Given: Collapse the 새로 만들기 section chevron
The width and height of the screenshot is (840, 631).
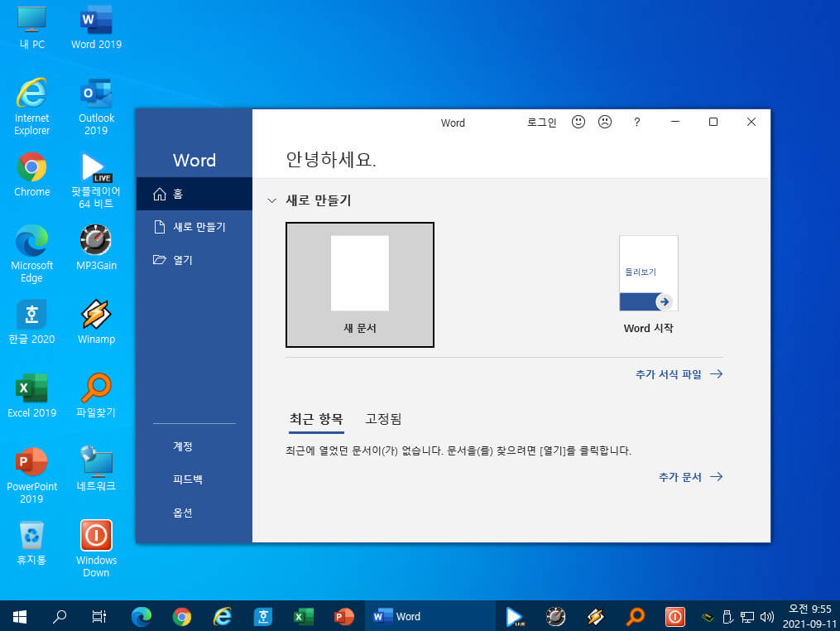Looking at the screenshot, I should point(271,200).
